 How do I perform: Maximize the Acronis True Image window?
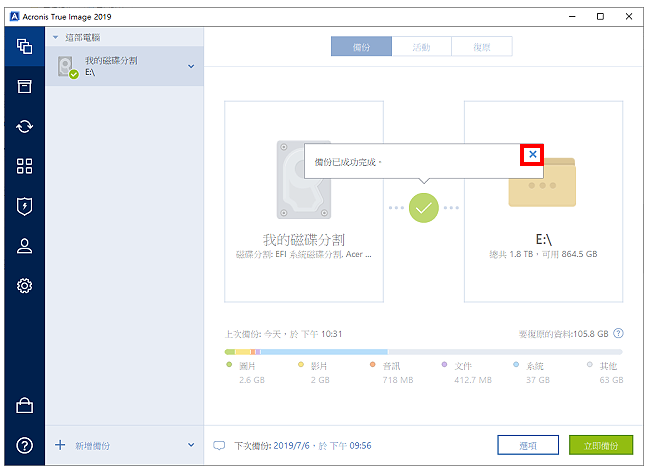(600, 17)
